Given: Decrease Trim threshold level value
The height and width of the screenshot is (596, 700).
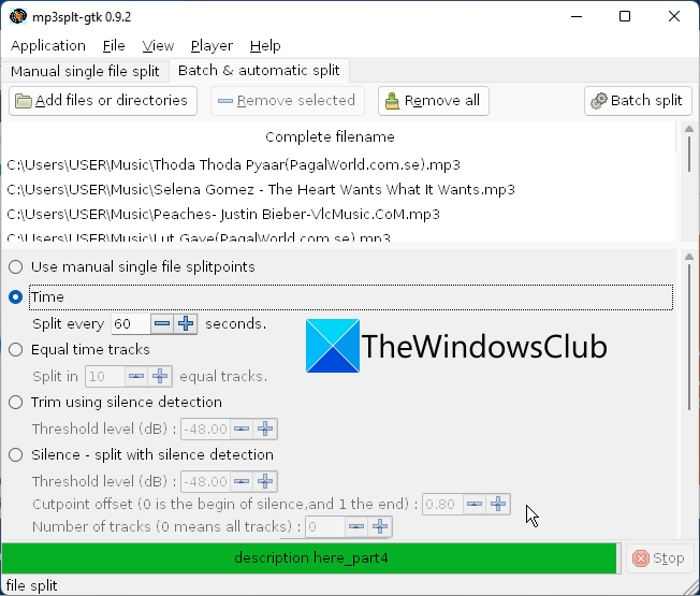Looking at the screenshot, I should (x=242, y=429).
